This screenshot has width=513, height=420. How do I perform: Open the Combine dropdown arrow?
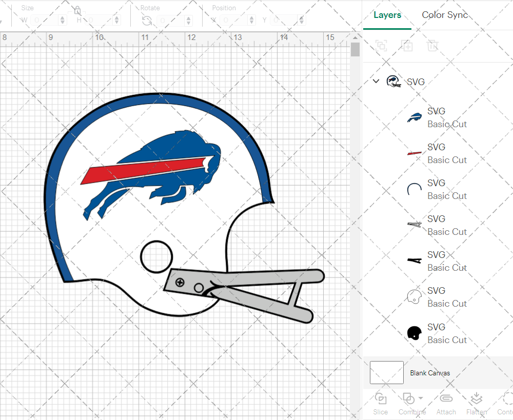coord(421,398)
